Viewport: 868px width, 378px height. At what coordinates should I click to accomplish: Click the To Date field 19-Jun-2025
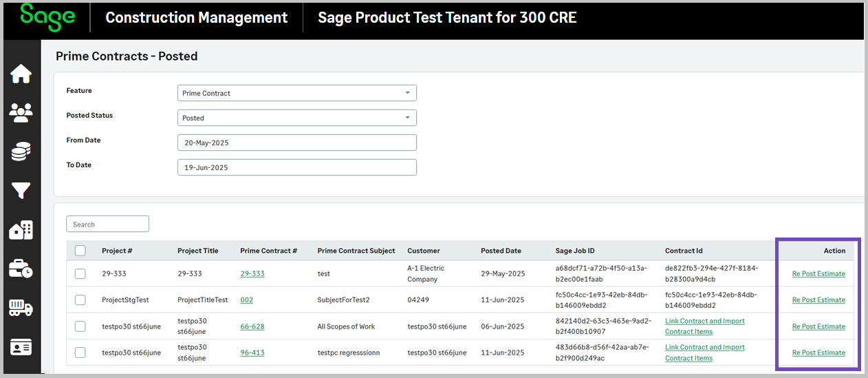[297, 167]
